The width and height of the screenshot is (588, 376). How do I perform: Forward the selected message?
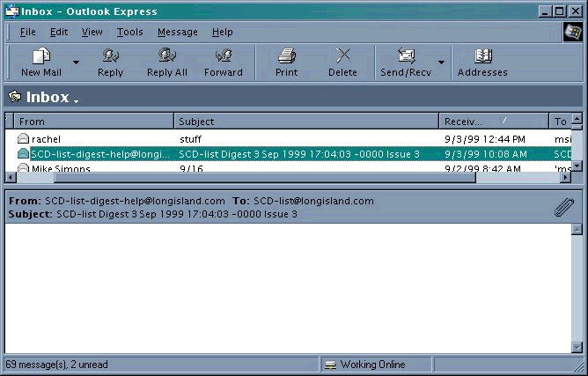[x=224, y=62]
